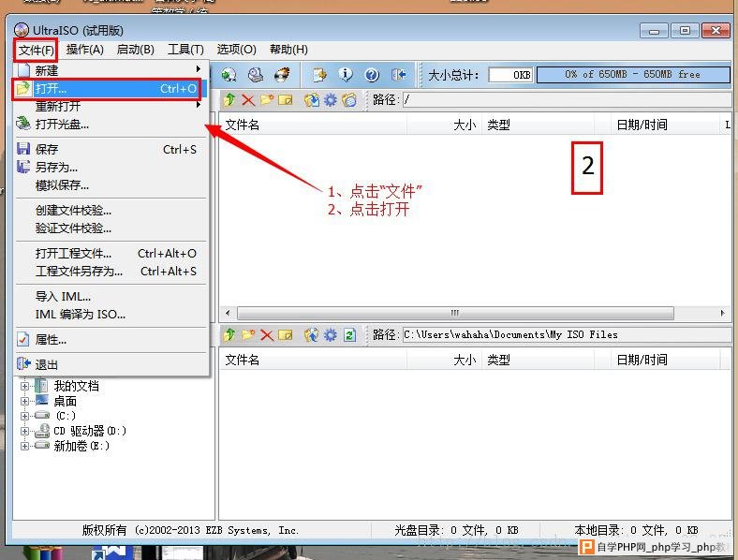This screenshot has width=738, height=560.
Task: Expand the 新加卷(E:) tree node
Action: tap(24, 446)
